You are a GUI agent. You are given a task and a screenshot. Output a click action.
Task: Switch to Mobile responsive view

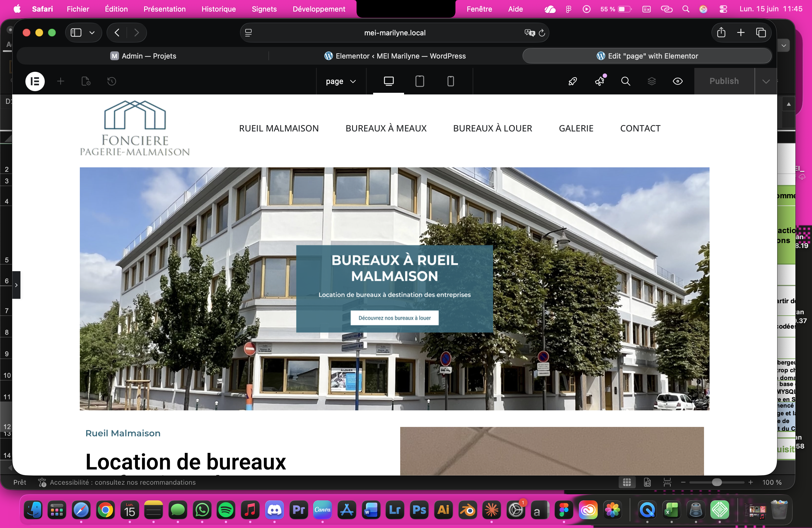pyautogui.click(x=451, y=81)
